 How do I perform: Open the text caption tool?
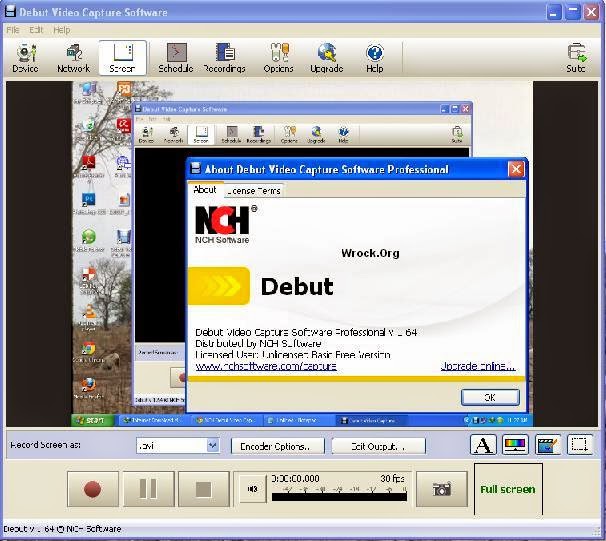[x=483, y=445]
